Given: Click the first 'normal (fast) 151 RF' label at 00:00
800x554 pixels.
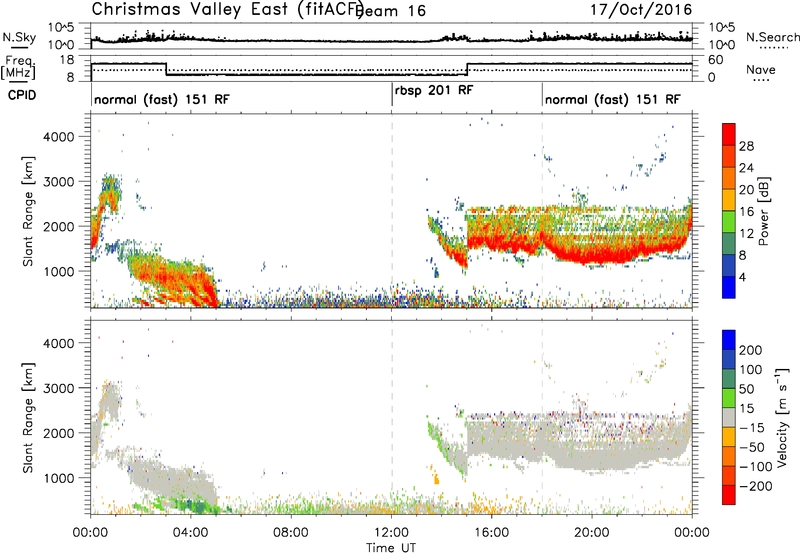Looking at the screenshot, I should click(x=162, y=99).
